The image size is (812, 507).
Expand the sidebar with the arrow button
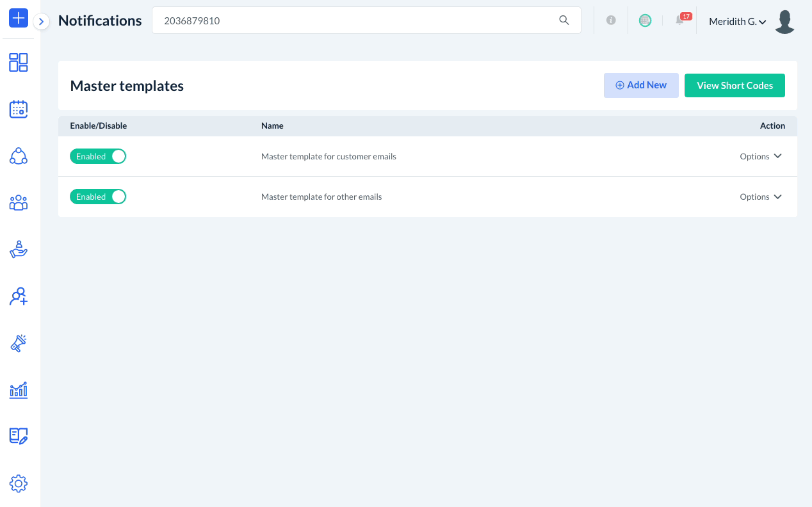point(41,22)
